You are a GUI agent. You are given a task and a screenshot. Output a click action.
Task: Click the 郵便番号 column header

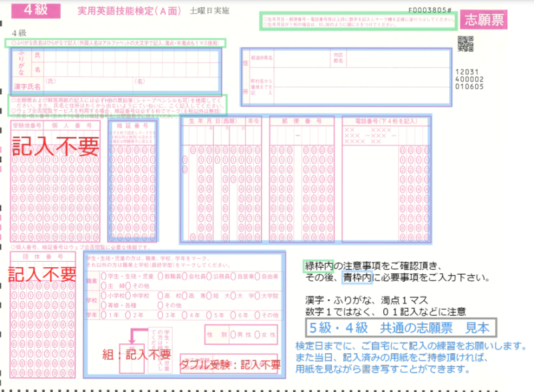pos(297,122)
